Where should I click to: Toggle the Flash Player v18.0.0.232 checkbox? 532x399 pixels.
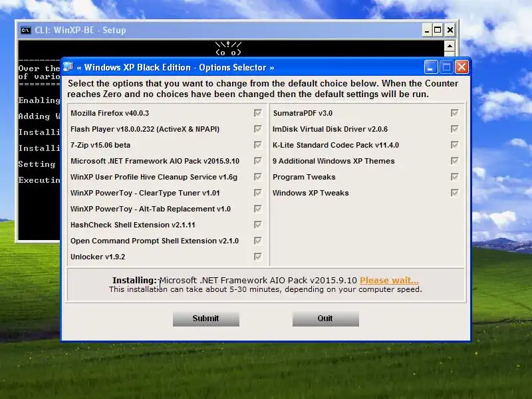258,129
